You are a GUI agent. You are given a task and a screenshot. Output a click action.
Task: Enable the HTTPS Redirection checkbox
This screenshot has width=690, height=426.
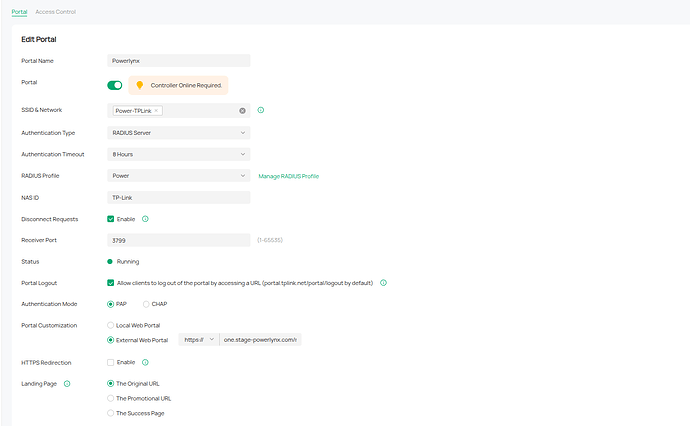(x=110, y=362)
